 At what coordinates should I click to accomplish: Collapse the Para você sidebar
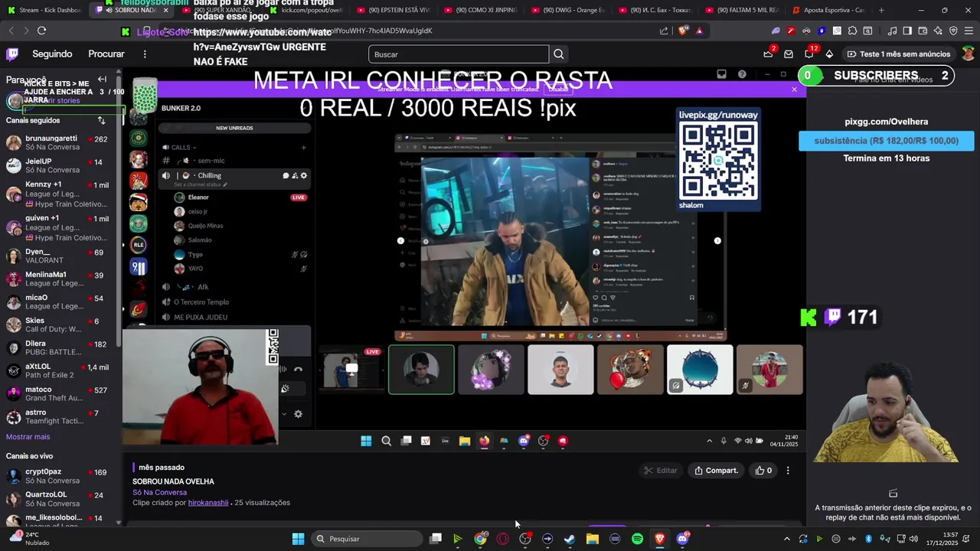[x=102, y=80]
